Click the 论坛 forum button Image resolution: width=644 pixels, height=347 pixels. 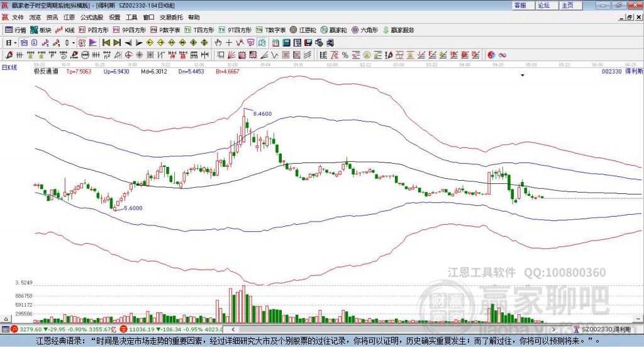pyautogui.click(x=547, y=5)
